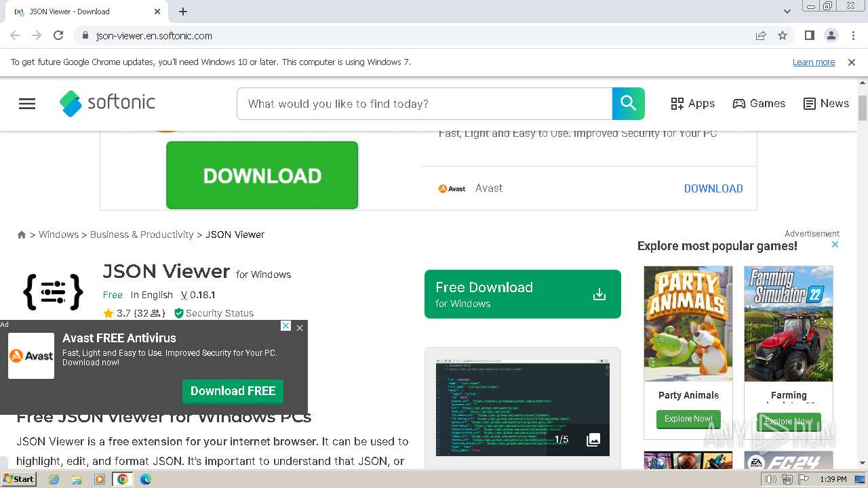Click the JSON Viewer app icon
The image size is (868, 488).
[53, 292]
